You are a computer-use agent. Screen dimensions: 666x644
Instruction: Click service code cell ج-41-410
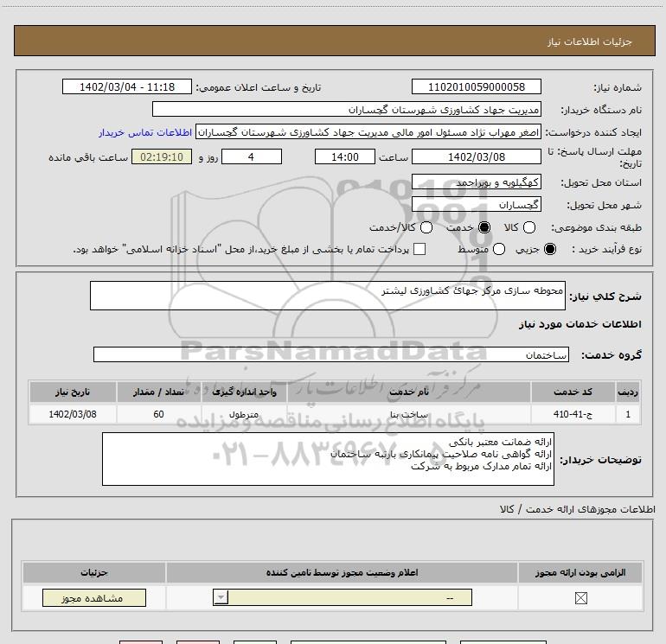[573, 414]
